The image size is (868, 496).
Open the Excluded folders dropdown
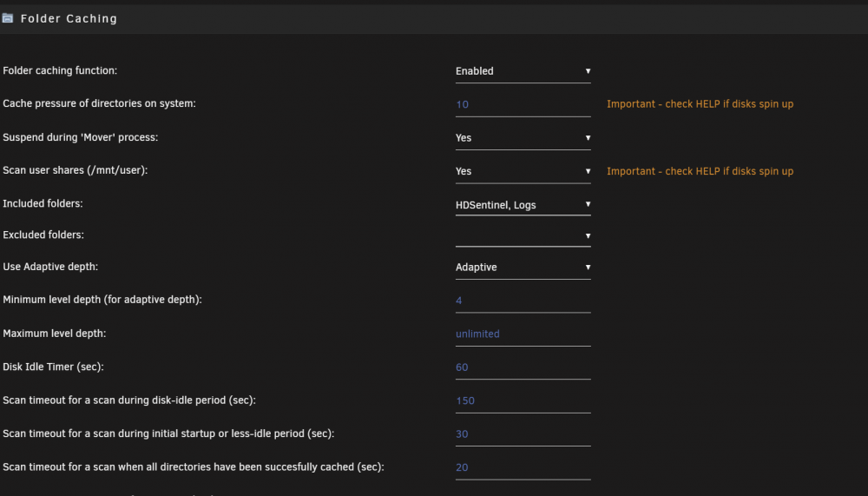pyautogui.click(x=523, y=236)
